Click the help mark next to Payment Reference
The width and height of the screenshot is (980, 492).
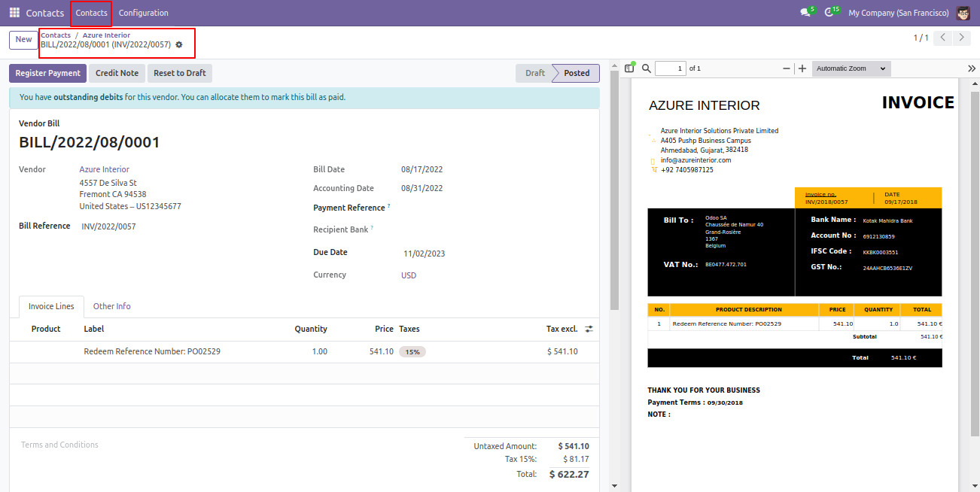pos(389,205)
